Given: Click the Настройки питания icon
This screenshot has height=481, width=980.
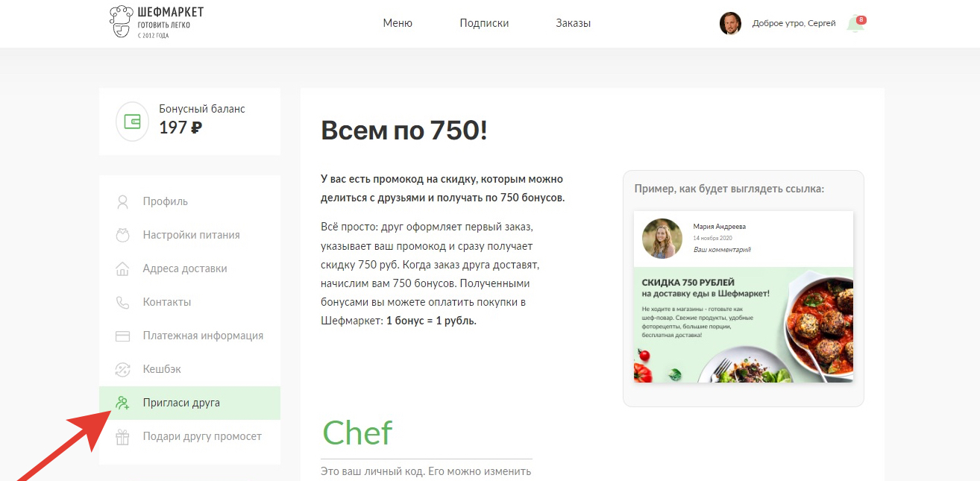Looking at the screenshot, I should click(x=122, y=235).
